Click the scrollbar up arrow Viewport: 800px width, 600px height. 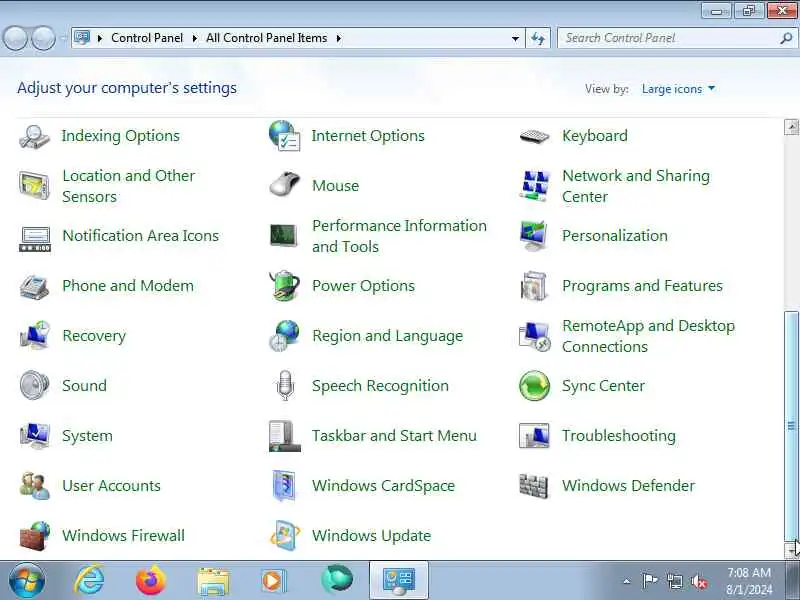click(x=791, y=127)
